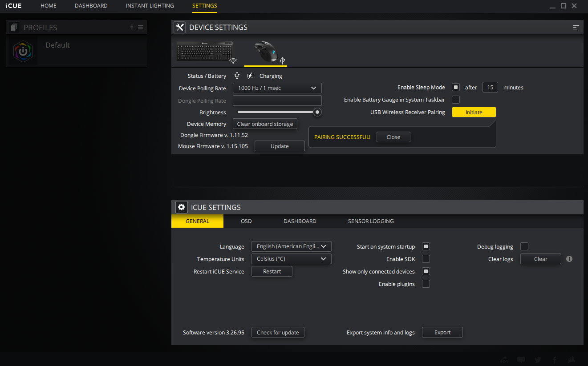Image resolution: width=588 pixels, height=366 pixels.
Task: Open the DASHBOARD menu in top bar
Action: (91, 6)
